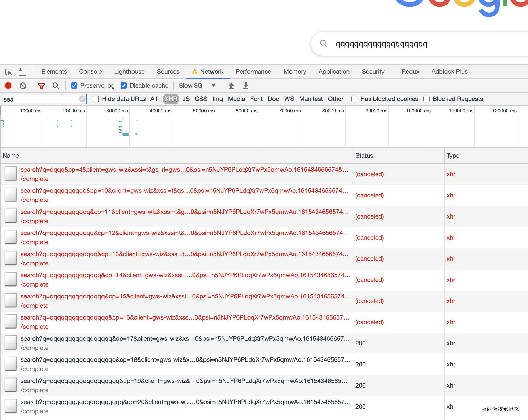Enable Hide data URLs checkbox
528x420 pixels.
(x=96, y=99)
